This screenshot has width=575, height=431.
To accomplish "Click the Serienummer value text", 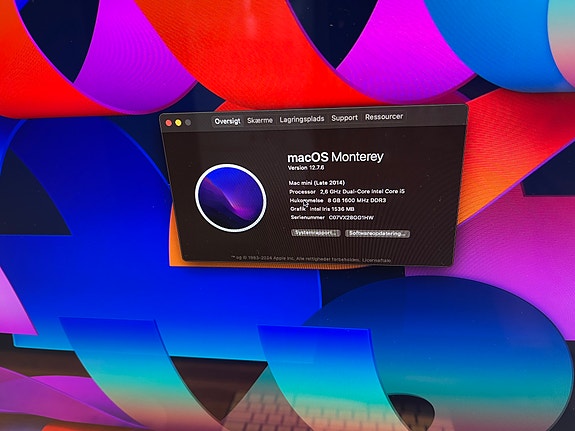I will [351, 218].
